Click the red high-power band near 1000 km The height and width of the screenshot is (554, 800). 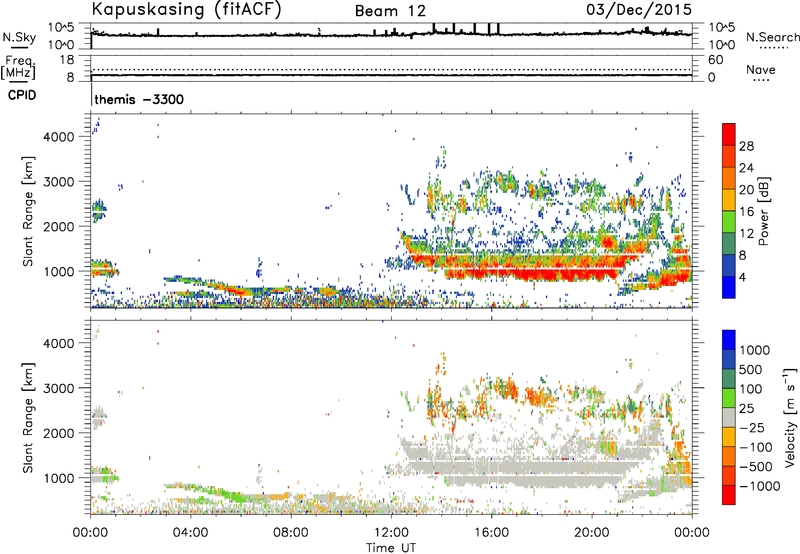point(531,274)
